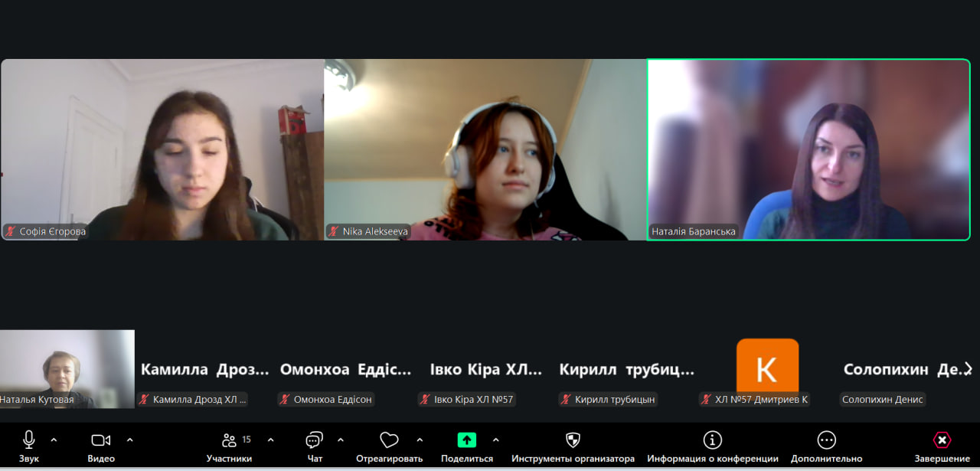Open Информация о конференции info icon

point(712,440)
